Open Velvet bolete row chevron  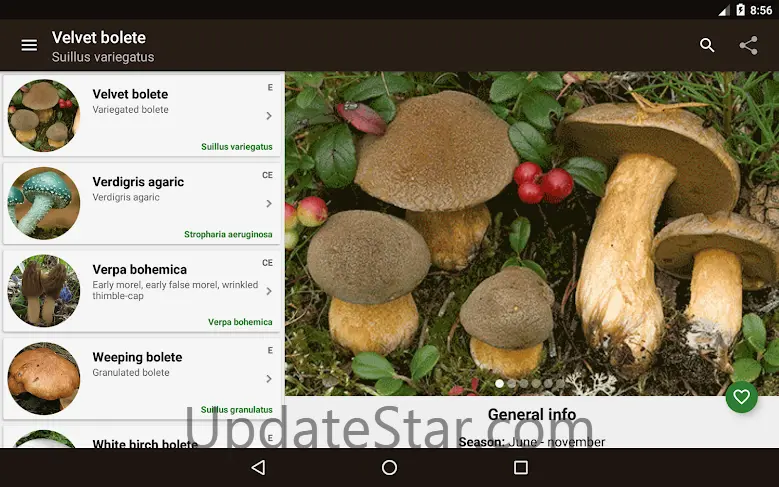269,116
